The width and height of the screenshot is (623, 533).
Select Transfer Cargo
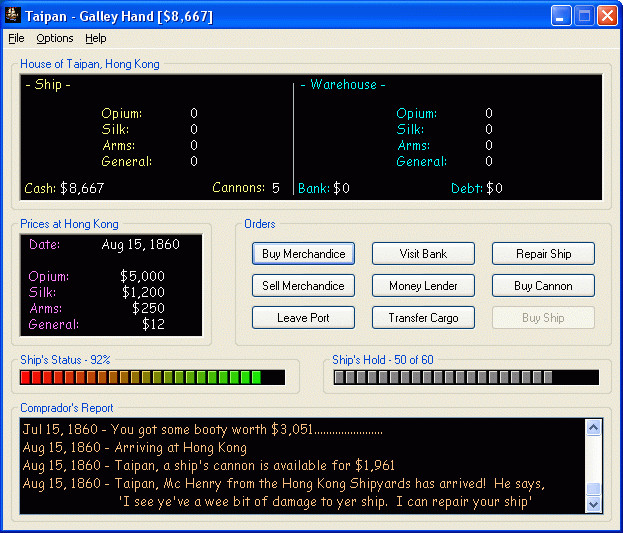click(x=424, y=318)
